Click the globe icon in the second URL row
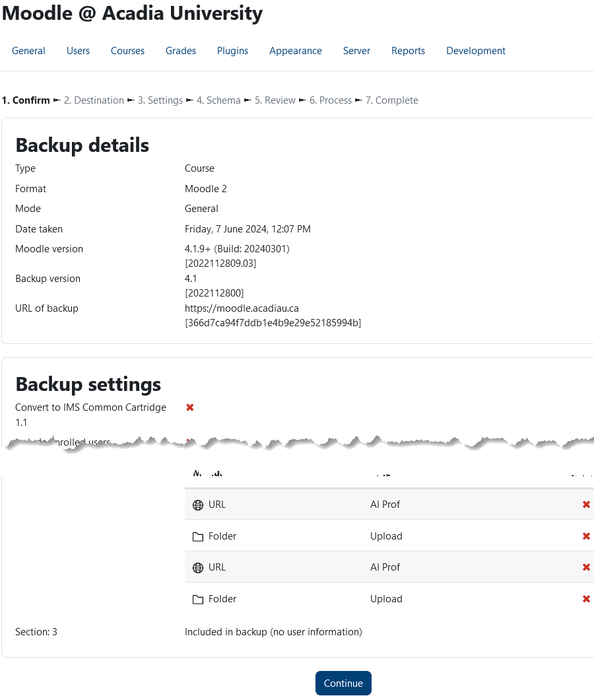This screenshot has width=594, height=700. coord(197,568)
